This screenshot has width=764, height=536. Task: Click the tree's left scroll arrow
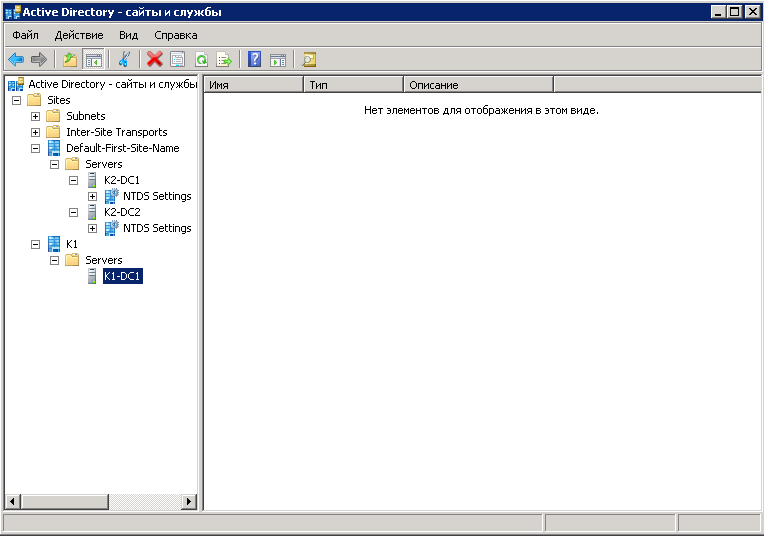13,501
